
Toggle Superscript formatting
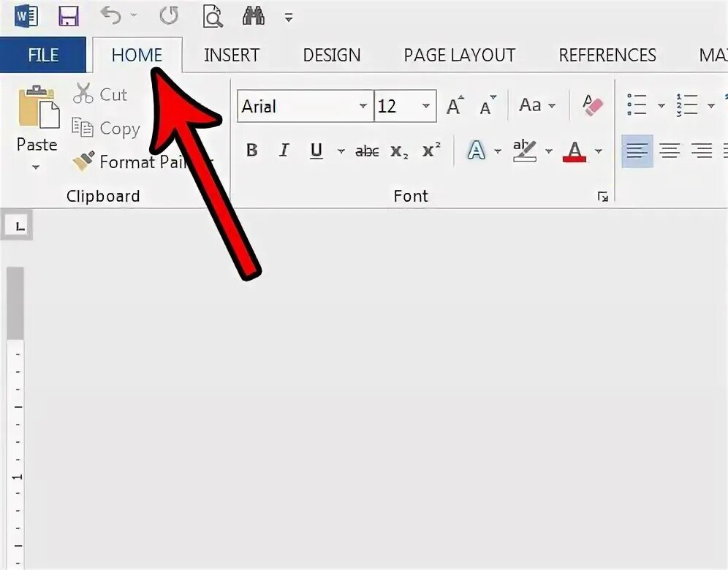click(431, 151)
